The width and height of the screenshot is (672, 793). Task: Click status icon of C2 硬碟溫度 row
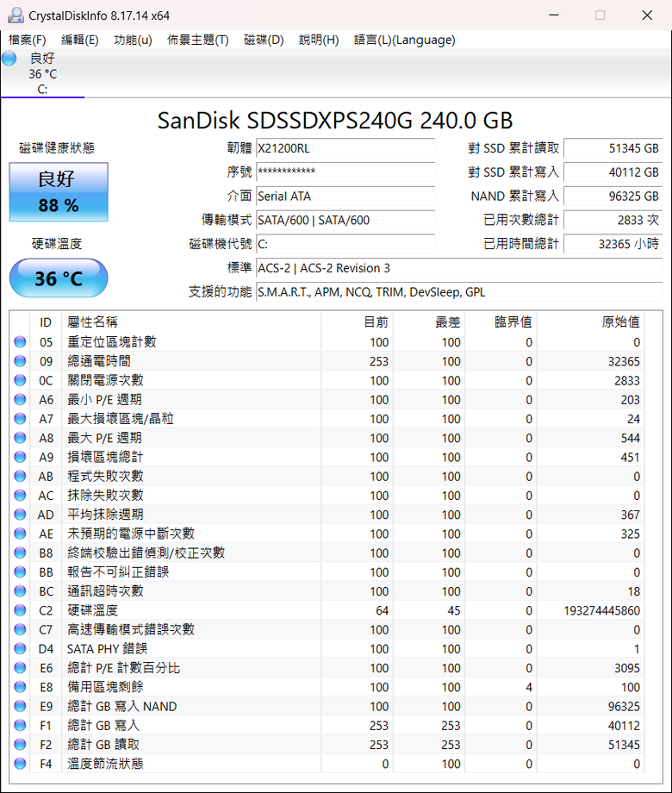click(20, 611)
